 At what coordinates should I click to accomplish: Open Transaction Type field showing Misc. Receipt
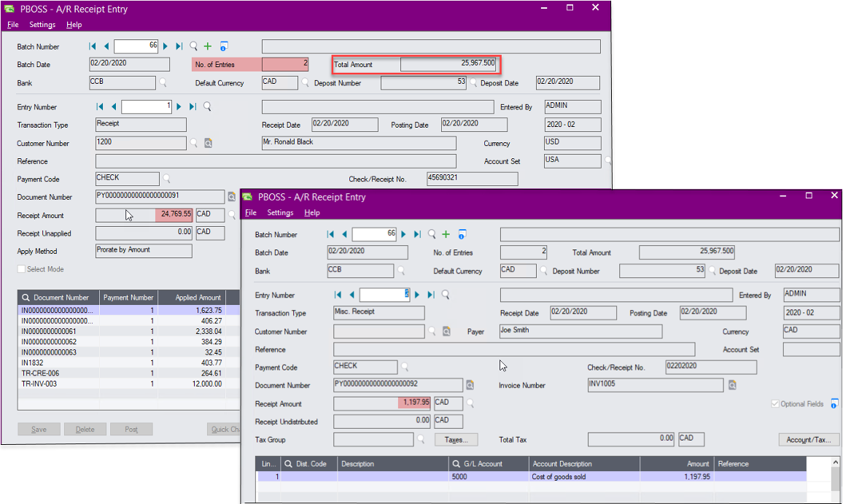(379, 312)
